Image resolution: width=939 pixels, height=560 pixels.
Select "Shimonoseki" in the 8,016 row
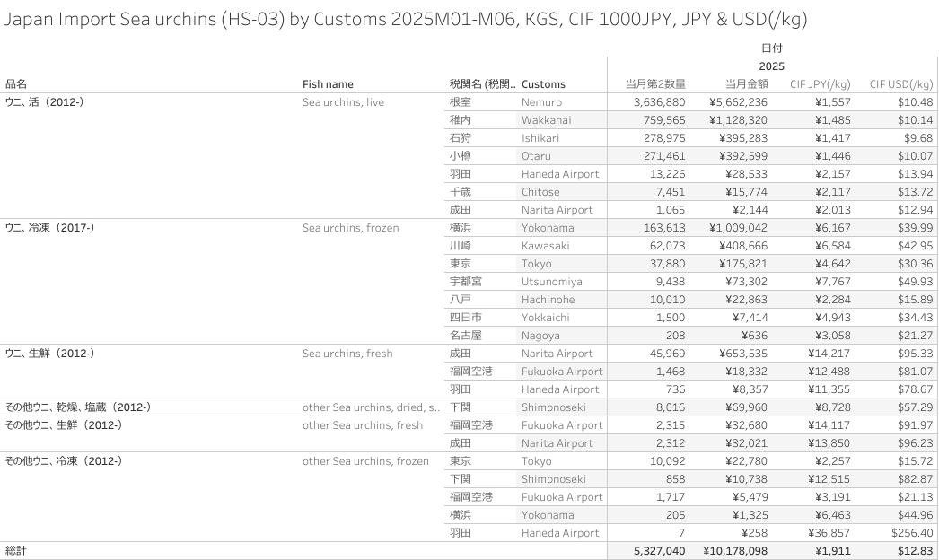pyautogui.click(x=553, y=407)
